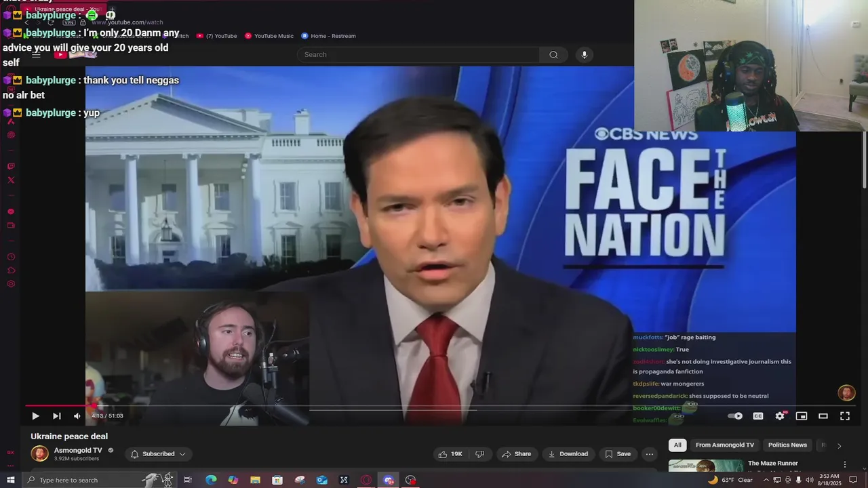Toggle the autoplay switch in the player
This screenshot has height=488, width=868.
point(736,416)
